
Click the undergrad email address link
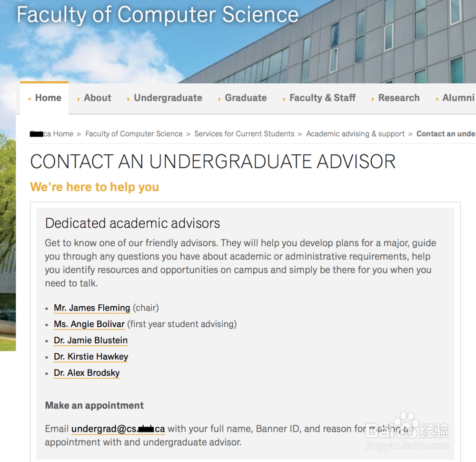[x=118, y=429]
